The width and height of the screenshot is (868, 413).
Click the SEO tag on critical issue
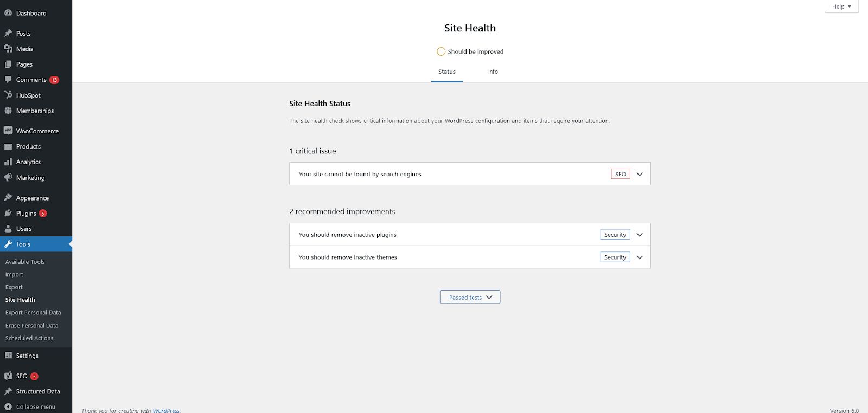click(x=621, y=174)
